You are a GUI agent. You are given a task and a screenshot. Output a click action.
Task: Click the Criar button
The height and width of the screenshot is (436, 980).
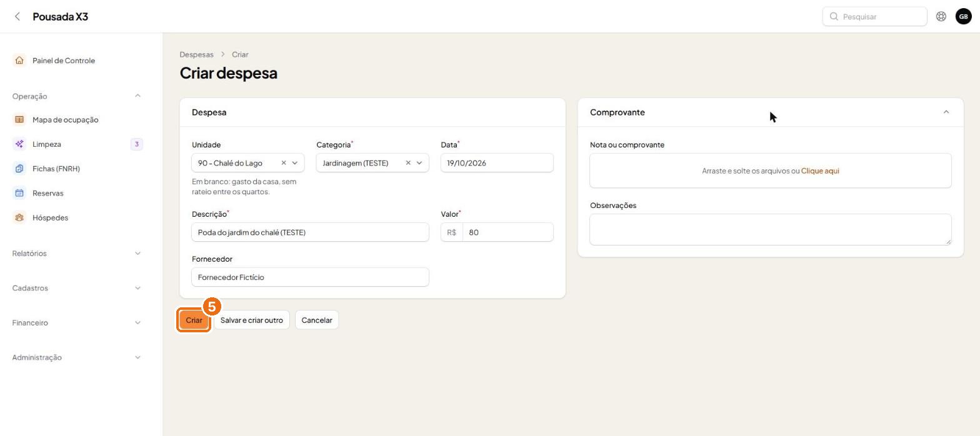pyautogui.click(x=194, y=320)
